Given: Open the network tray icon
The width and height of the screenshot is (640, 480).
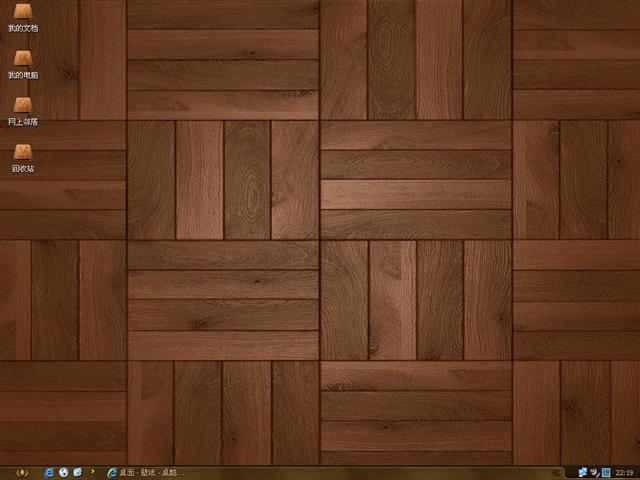Looking at the screenshot, I should coord(583,473).
